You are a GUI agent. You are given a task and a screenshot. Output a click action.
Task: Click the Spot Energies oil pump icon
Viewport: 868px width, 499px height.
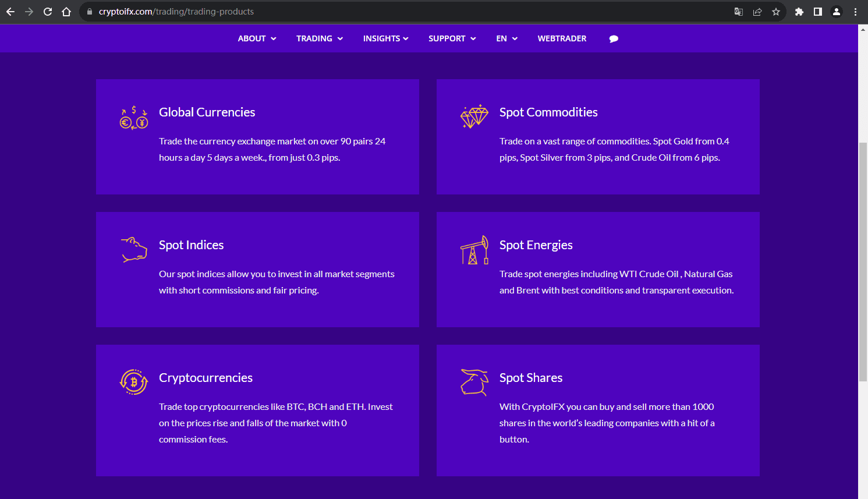(474, 250)
